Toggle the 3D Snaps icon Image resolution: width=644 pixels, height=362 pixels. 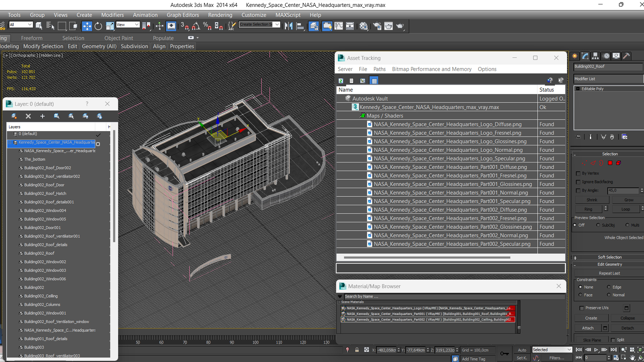pos(184,26)
